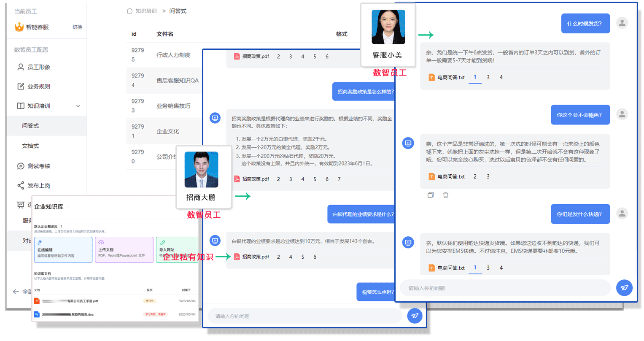This screenshot has width=644, height=341.
Task: Click the 客服小美 avatar photo
Action: [x=388, y=27]
